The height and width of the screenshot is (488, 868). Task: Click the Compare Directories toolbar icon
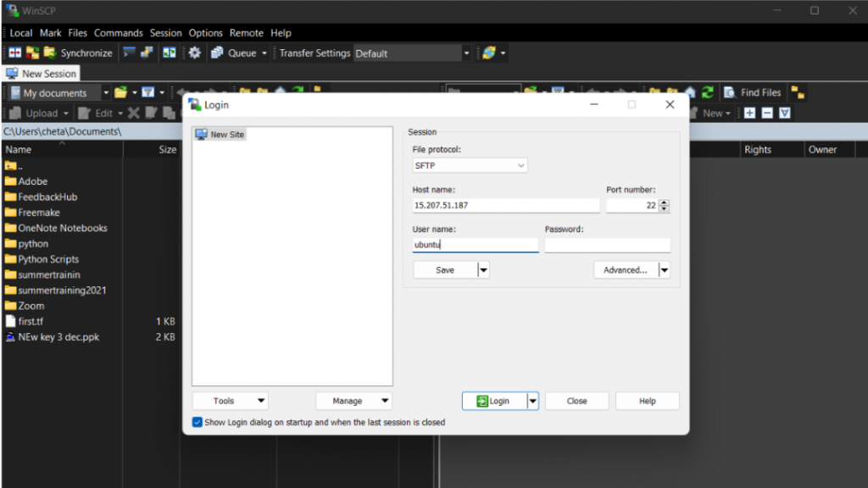pyautogui.click(x=15, y=53)
